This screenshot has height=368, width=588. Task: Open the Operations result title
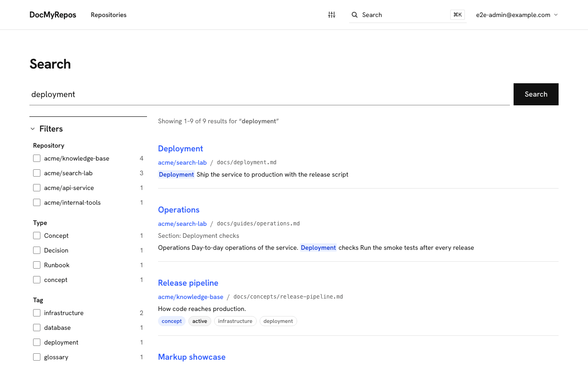click(179, 210)
